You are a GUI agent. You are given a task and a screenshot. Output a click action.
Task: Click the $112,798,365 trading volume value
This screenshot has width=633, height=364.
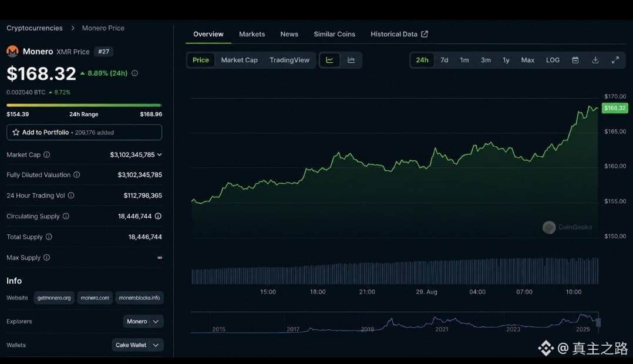pos(143,196)
